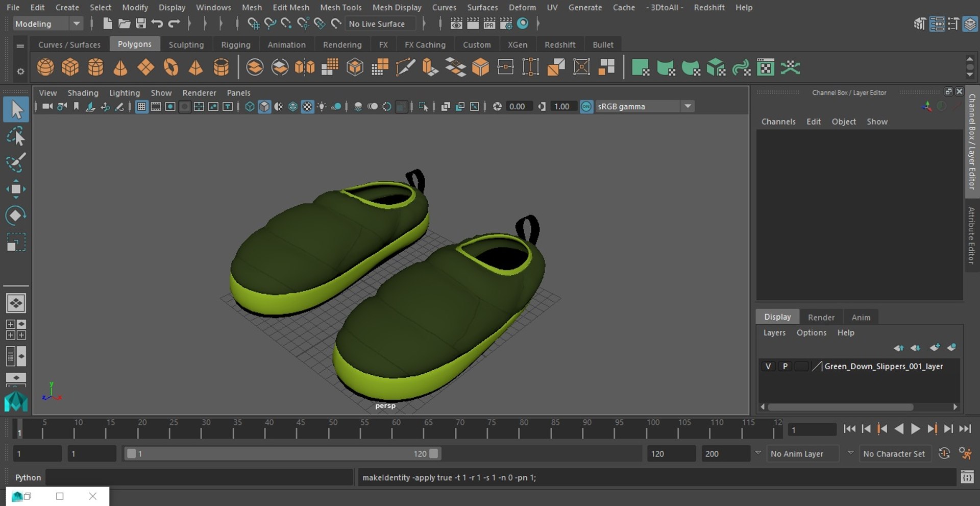Viewport: 980px width, 506px height.
Task: Activate the Lasso Select tool
Action: (x=16, y=136)
